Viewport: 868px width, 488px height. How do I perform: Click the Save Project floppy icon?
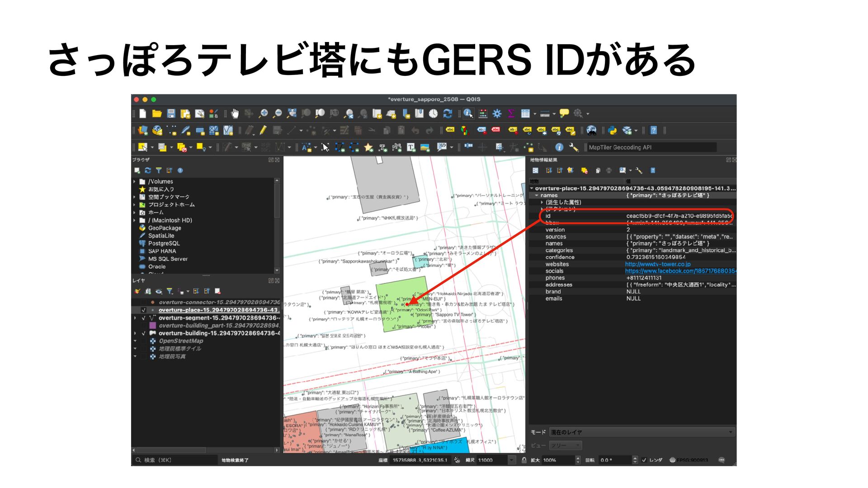coord(171,113)
